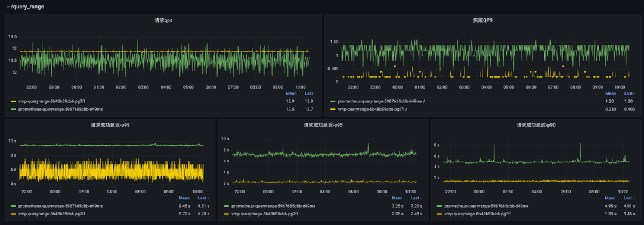Toggle prometheus-queryrange series in 请求qps legend
644x225 pixels.
tap(60, 109)
